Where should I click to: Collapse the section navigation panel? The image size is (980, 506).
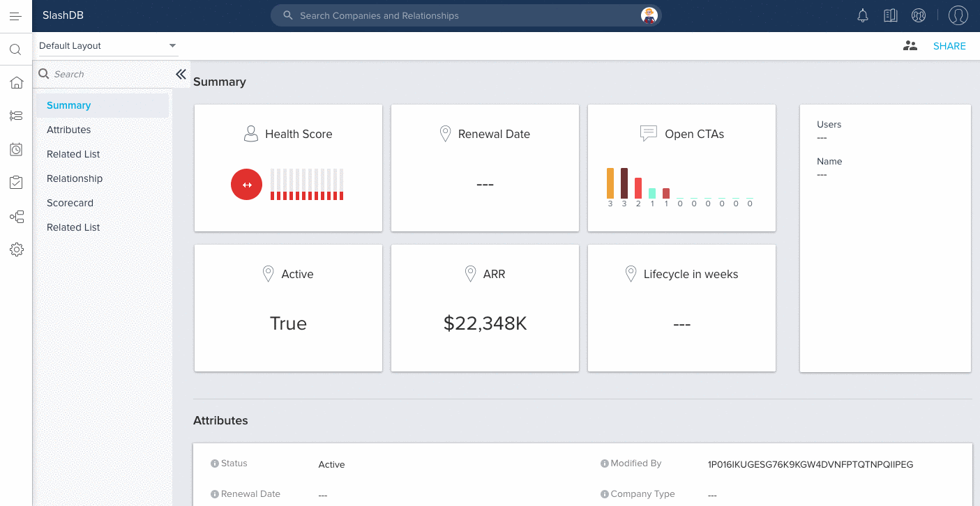[x=181, y=74]
